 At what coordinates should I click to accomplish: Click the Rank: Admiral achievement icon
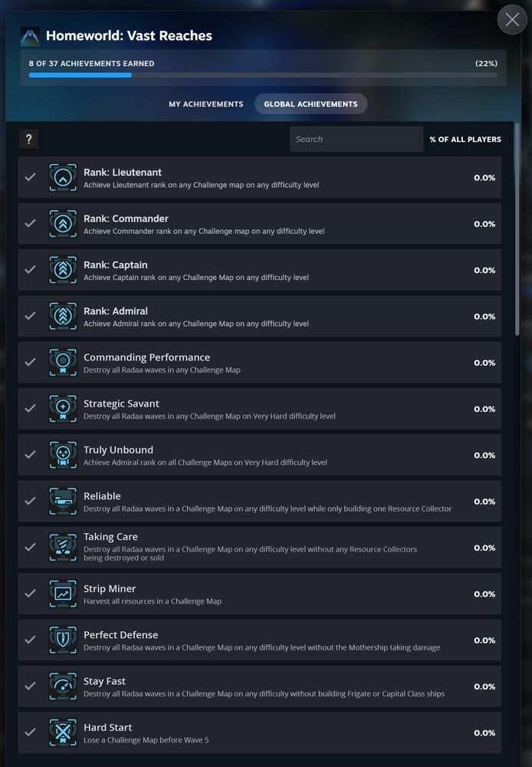[x=63, y=316]
